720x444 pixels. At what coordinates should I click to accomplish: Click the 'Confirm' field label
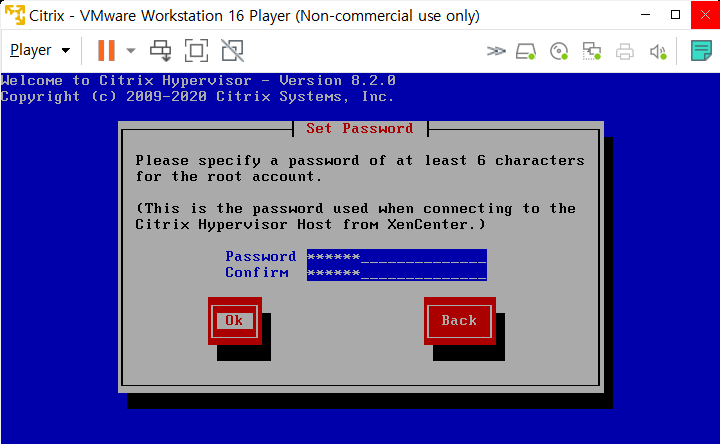pos(257,273)
